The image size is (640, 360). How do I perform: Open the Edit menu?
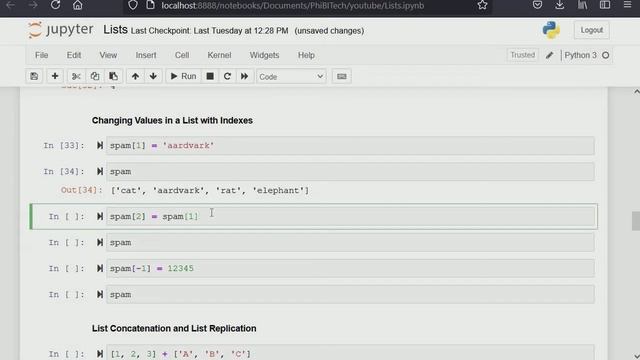(x=74, y=55)
